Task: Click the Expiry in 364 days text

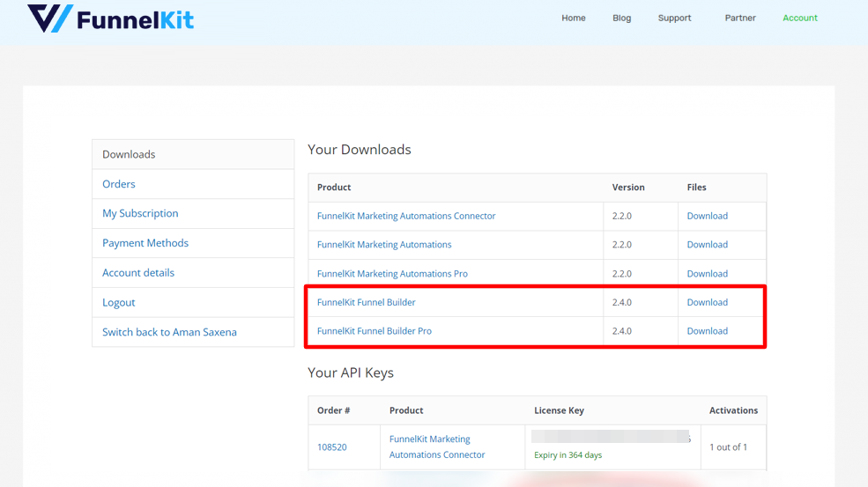Action: click(x=568, y=455)
